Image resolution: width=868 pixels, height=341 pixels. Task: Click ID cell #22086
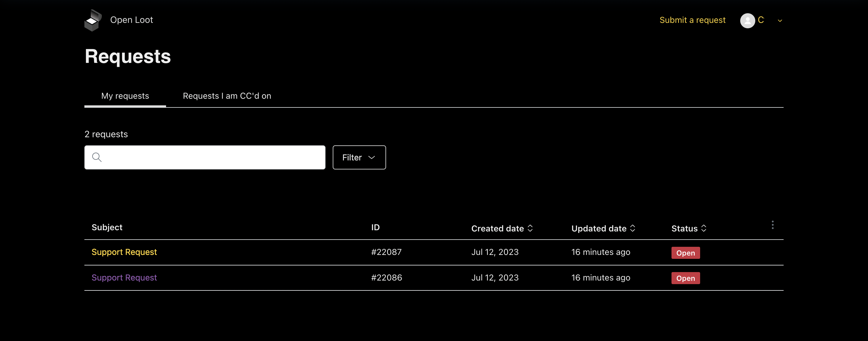[386, 278]
